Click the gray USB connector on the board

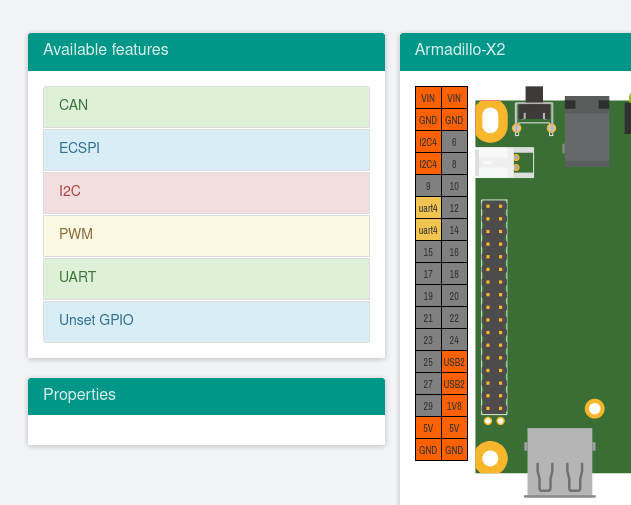tap(559, 462)
